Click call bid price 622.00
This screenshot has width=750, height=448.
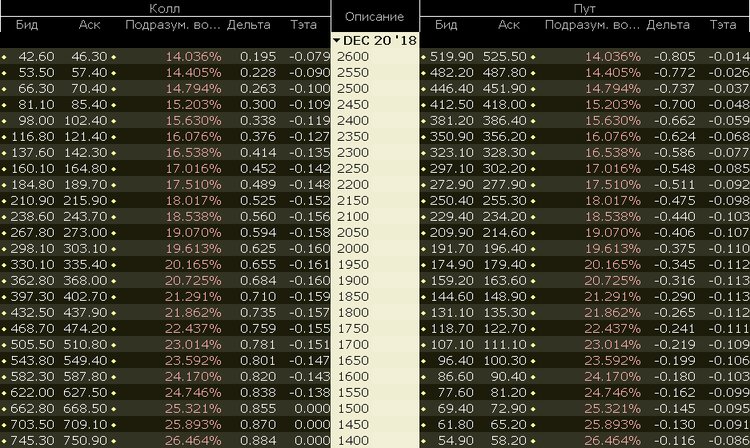(x=33, y=393)
